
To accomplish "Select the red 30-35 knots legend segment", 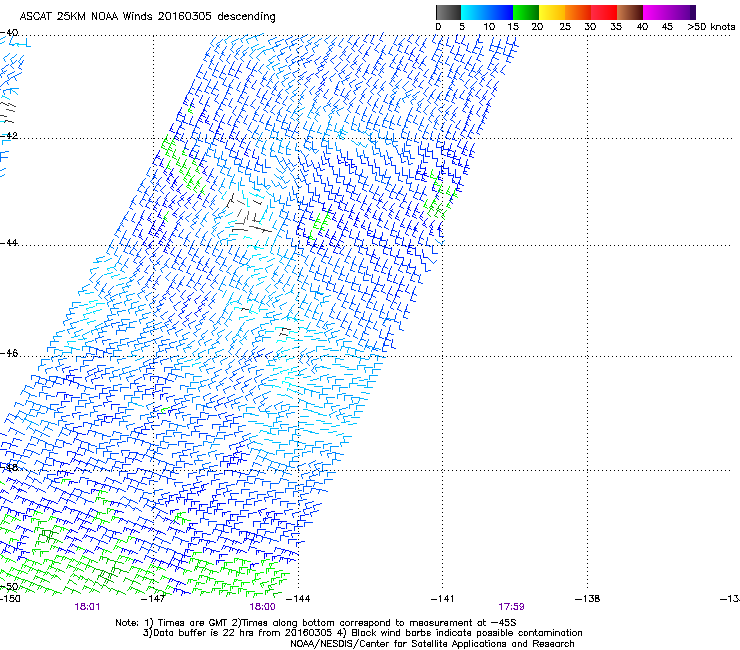I will pos(604,12).
